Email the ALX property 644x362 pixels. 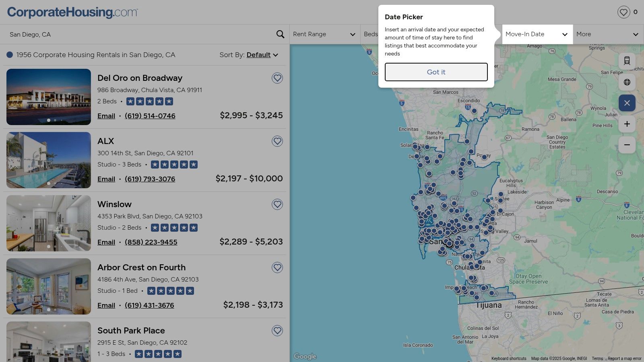pyautogui.click(x=106, y=179)
